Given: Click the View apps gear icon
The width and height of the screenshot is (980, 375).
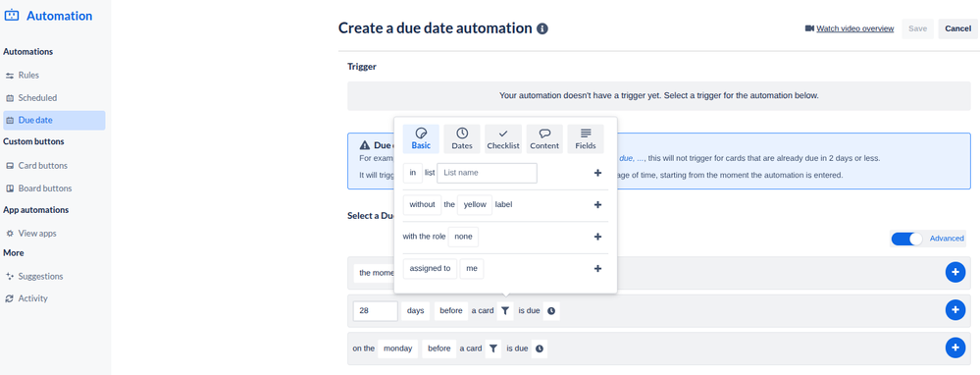Looking at the screenshot, I should [x=10, y=234].
